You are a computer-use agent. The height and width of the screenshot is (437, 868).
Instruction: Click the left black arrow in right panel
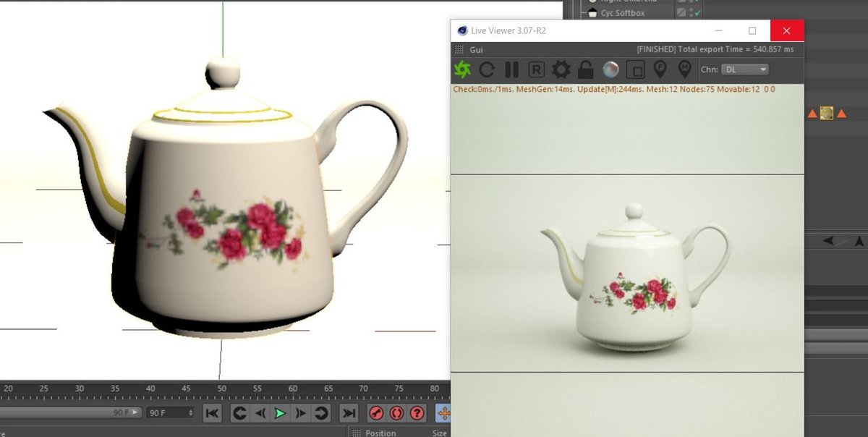pos(830,240)
